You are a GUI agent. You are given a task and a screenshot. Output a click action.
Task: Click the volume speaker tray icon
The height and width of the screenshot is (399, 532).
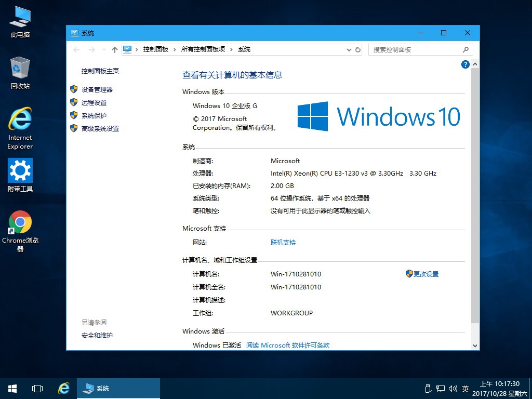coord(453,389)
